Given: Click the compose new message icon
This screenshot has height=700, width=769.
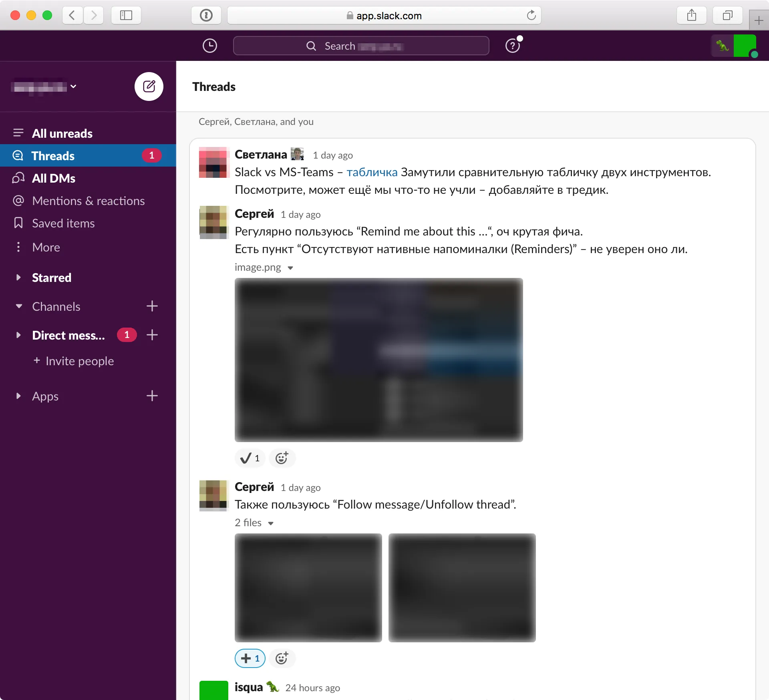Looking at the screenshot, I should [149, 86].
